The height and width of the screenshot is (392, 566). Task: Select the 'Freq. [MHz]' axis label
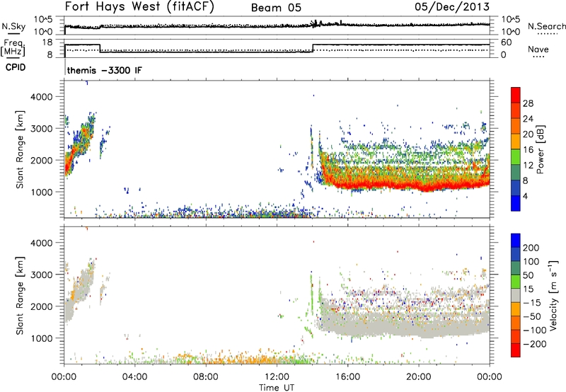coord(13,48)
